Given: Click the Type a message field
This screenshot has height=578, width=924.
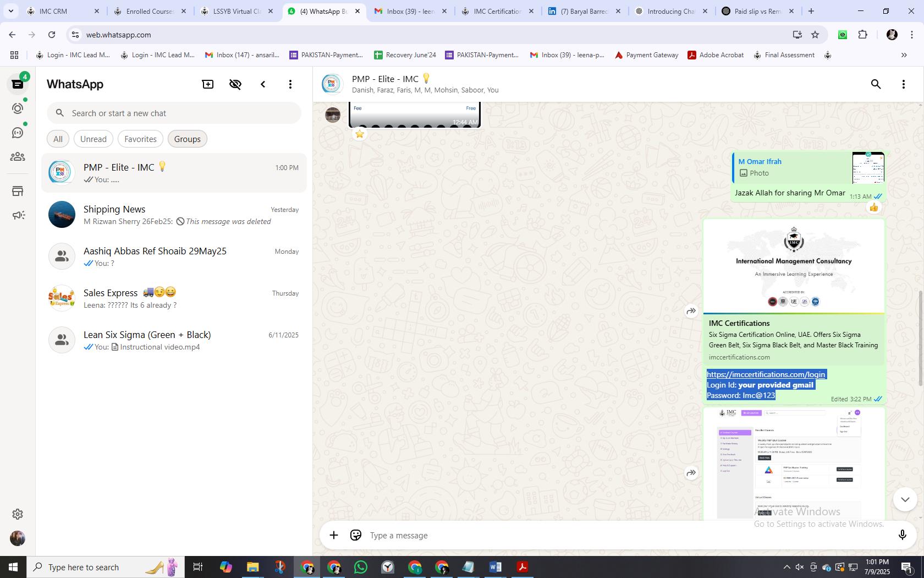Looking at the screenshot, I should [627, 536].
